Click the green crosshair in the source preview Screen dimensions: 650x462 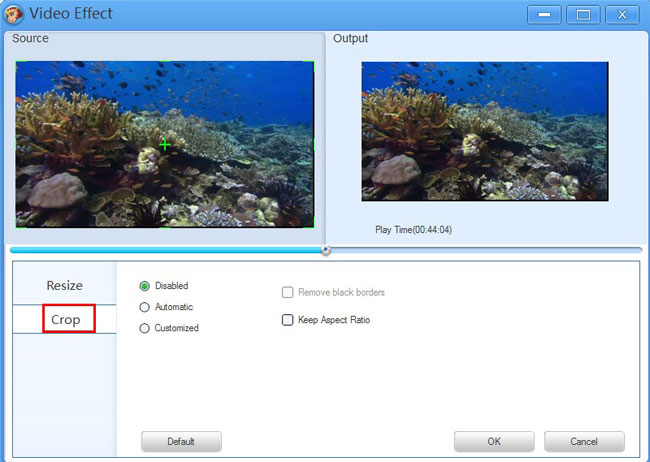coord(165,145)
